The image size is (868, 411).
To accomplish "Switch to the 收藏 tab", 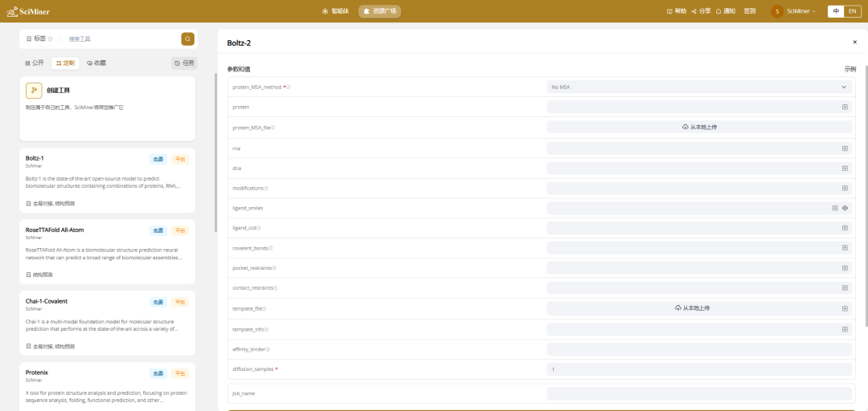I will pos(96,63).
